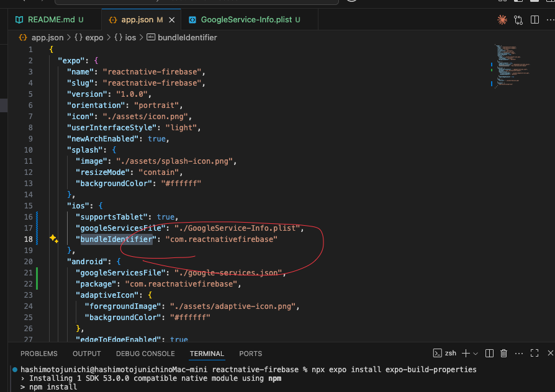Open the DEBUG CONSOLE panel tab

[x=145, y=354]
